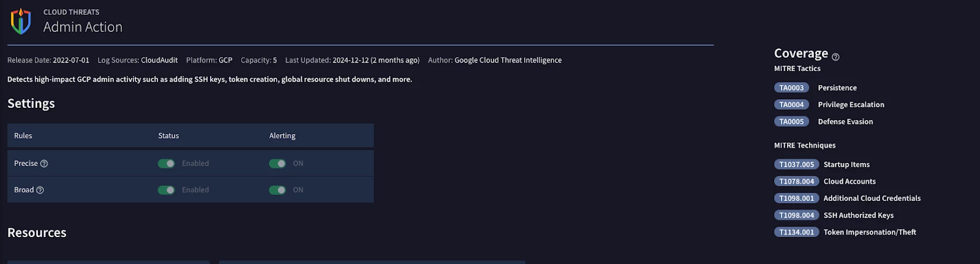Image resolution: width=980 pixels, height=264 pixels.
Task: Click the Alerting column header
Action: tap(282, 136)
